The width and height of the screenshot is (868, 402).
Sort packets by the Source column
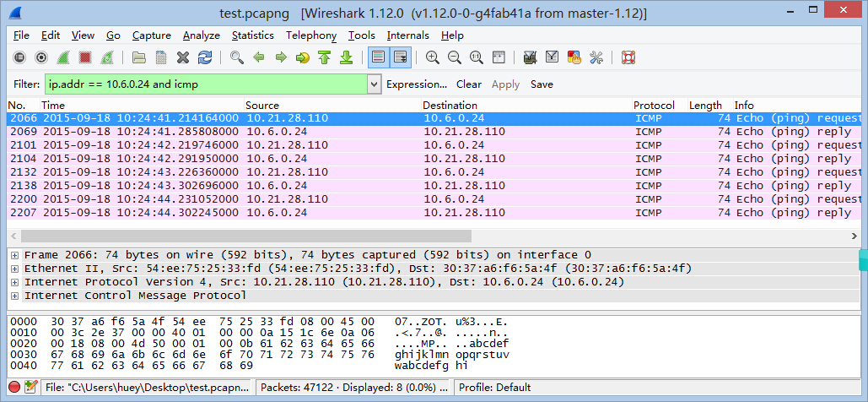[x=332, y=106]
